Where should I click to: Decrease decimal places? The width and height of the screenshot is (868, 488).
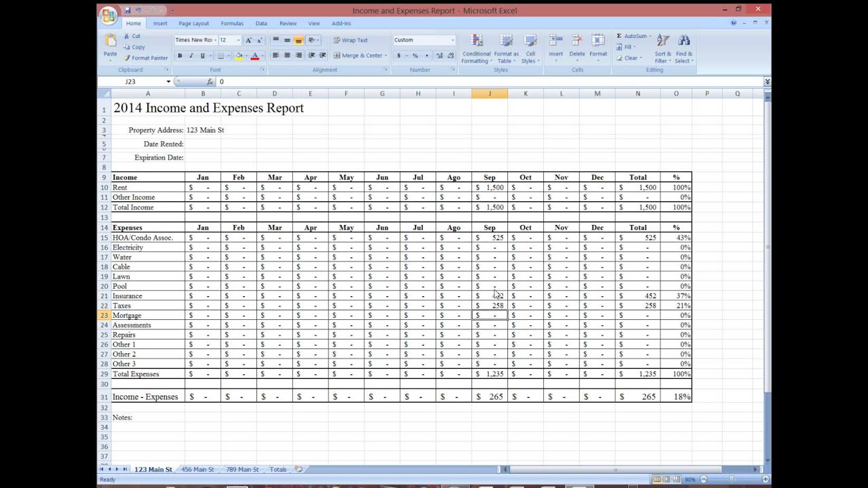450,56
